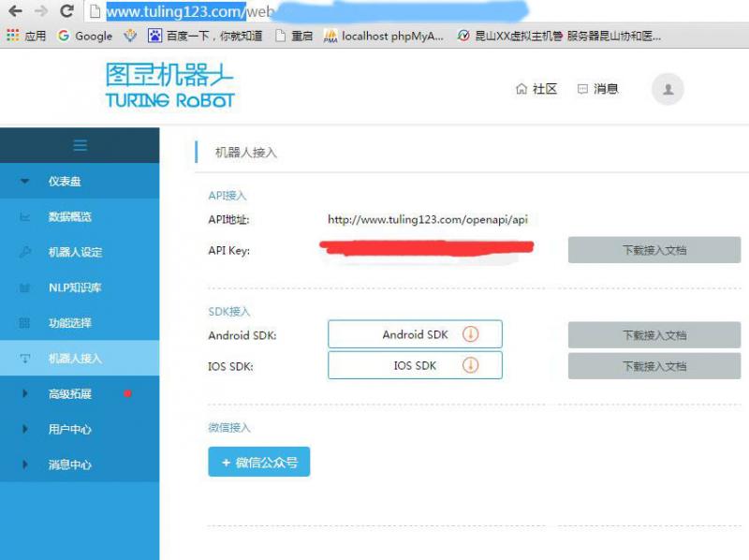Open the user avatar menu
The height and width of the screenshot is (560, 749).
tap(668, 89)
